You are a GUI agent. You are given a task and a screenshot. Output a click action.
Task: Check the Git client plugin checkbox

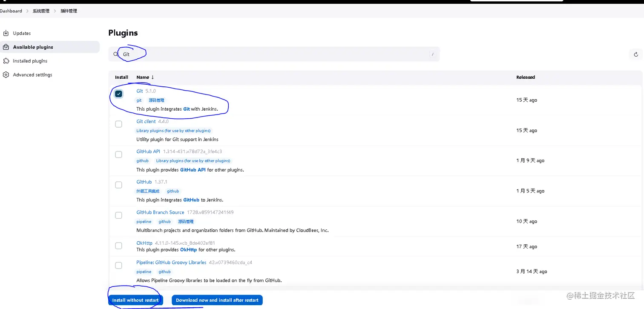[118, 124]
